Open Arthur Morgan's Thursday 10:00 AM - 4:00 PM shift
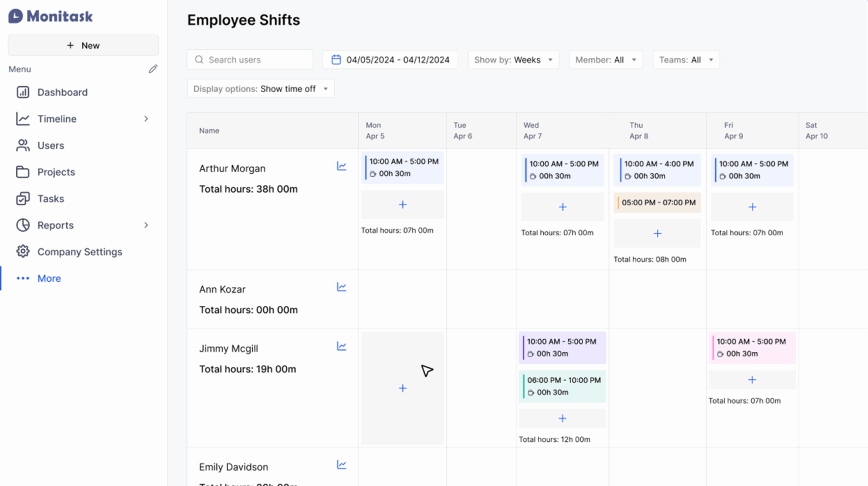868x486 pixels. [x=657, y=170]
